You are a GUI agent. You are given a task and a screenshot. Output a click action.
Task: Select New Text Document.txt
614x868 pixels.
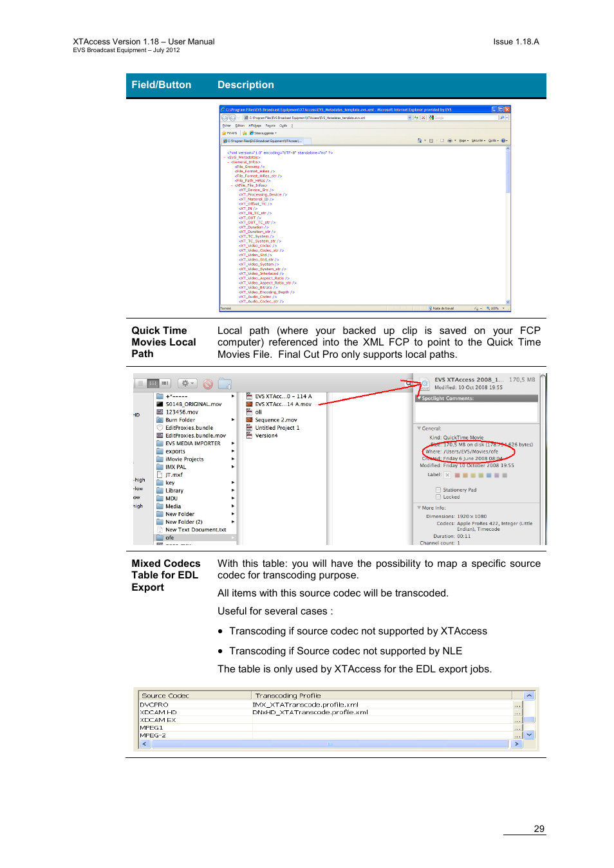(192, 530)
